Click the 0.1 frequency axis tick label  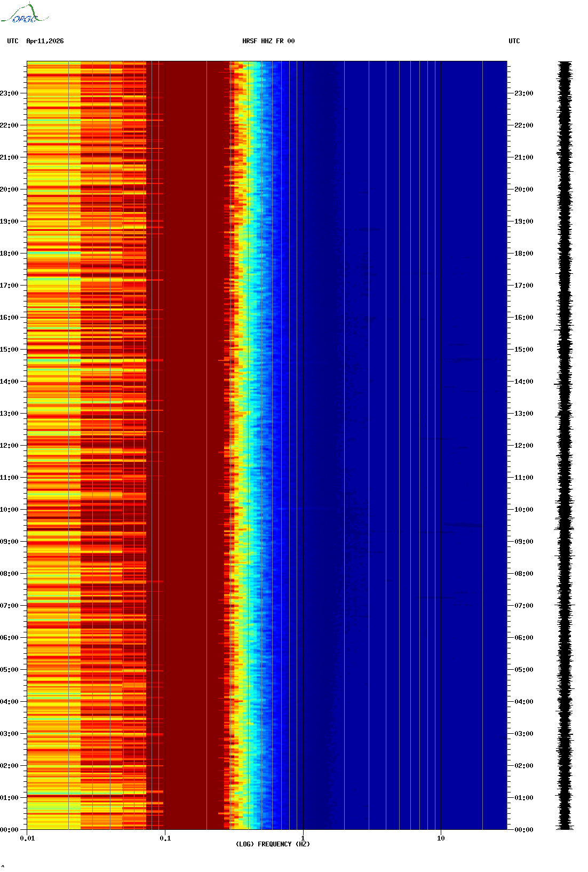[165, 838]
